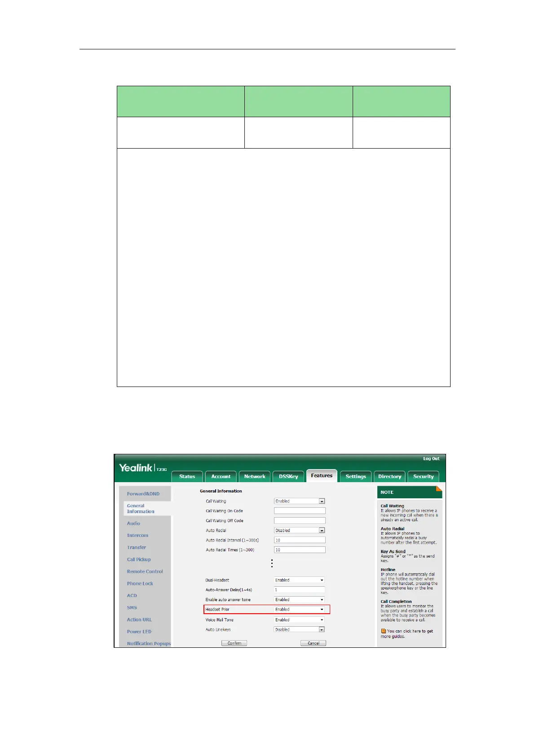Click the Call Waiting On Code field

click(x=300, y=511)
